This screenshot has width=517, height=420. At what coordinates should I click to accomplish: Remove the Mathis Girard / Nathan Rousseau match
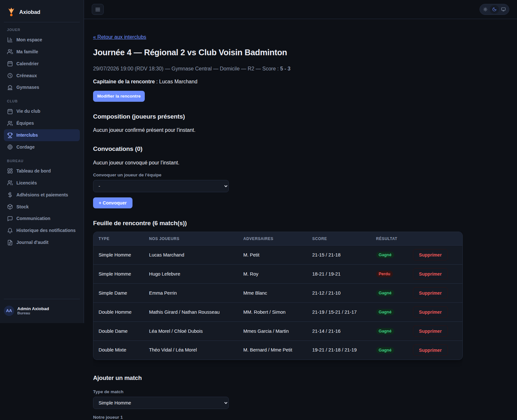pos(430,312)
